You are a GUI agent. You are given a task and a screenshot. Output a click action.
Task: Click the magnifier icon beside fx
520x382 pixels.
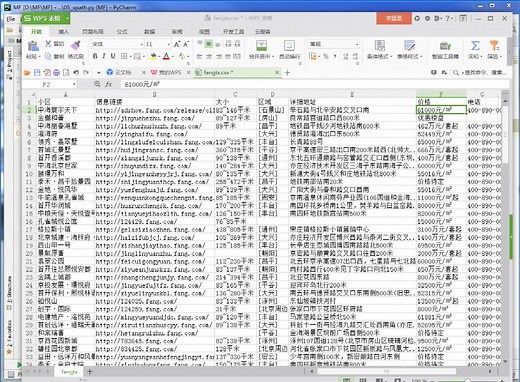97,84
